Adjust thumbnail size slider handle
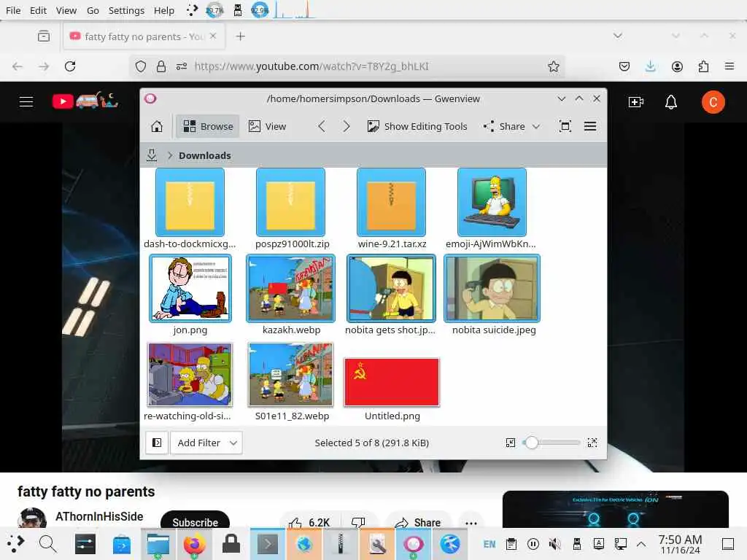This screenshot has height=560, width=747. click(x=532, y=443)
